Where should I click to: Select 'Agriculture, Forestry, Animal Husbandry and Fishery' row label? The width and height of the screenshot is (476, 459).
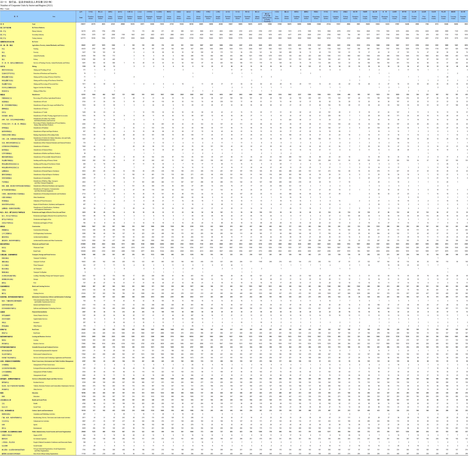point(48,45)
